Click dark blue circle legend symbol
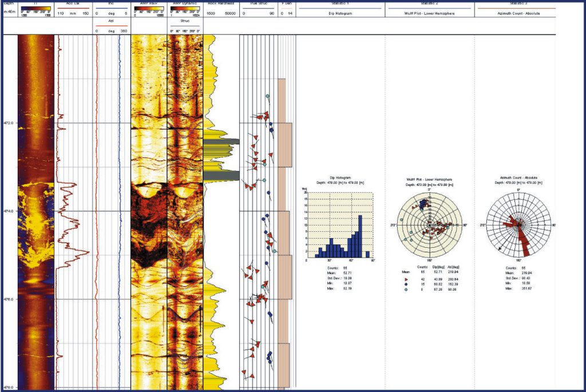The image size is (586, 392). (406, 284)
